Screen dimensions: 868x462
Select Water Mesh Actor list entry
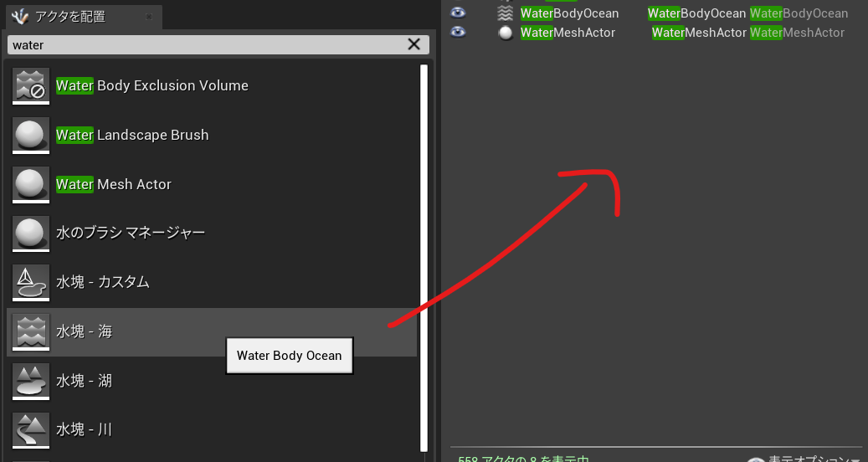tap(212, 184)
